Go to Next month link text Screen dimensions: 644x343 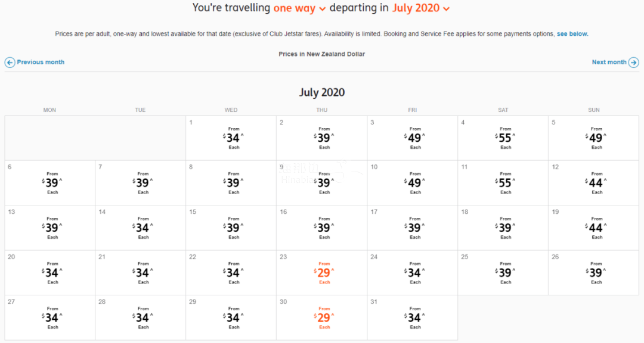609,63
